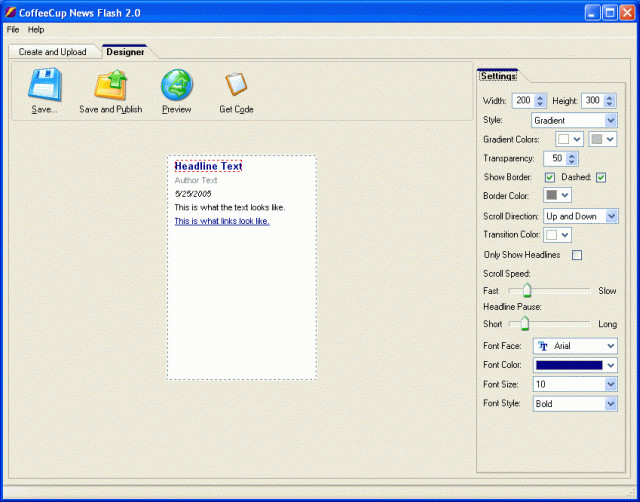Click the Get Code clipboard icon

(236, 84)
